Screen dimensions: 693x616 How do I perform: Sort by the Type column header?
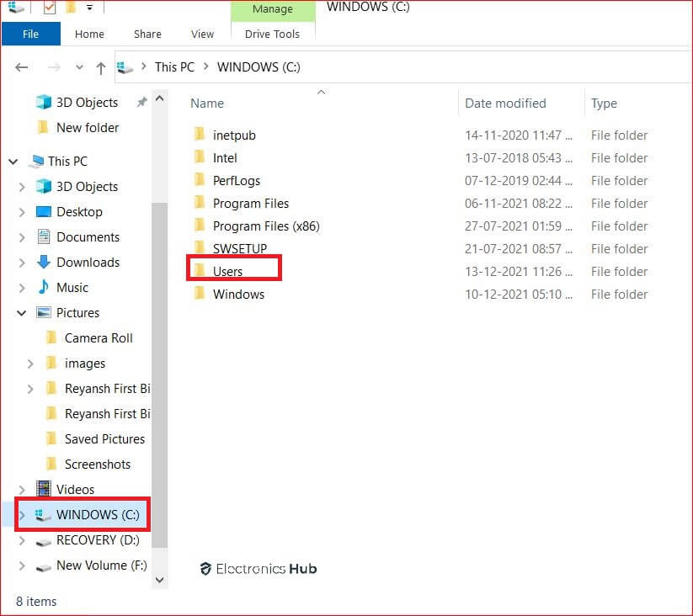[x=604, y=104]
